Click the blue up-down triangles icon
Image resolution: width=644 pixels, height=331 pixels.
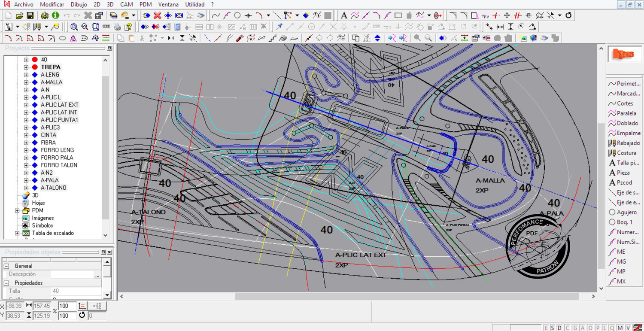click(x=377, y=38)
